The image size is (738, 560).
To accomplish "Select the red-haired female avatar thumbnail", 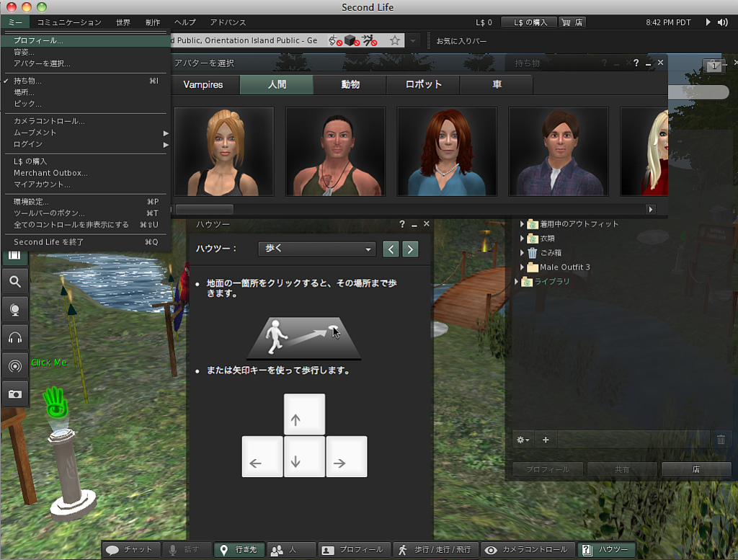I will [446, 151].
